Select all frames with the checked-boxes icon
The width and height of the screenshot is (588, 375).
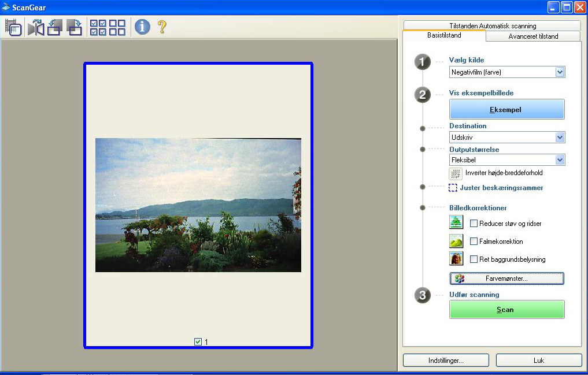[98, 27]
